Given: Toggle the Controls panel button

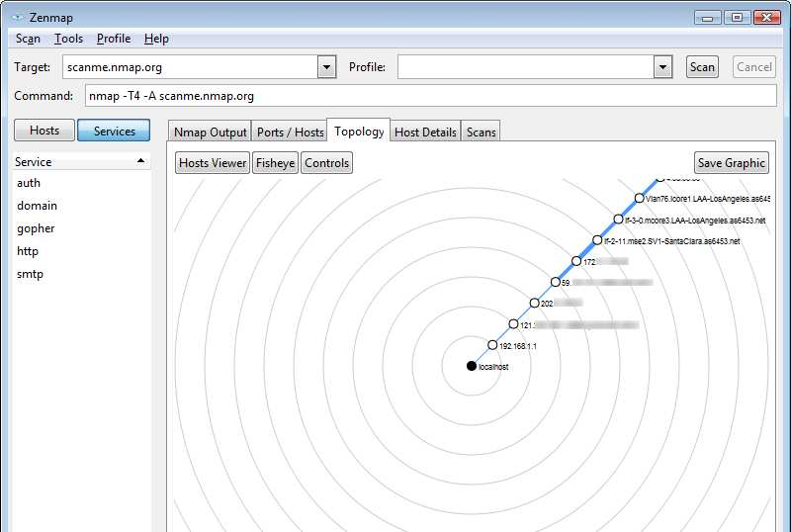Looking at the screenshot, I should pyautogui.click(x=326, y=163).
